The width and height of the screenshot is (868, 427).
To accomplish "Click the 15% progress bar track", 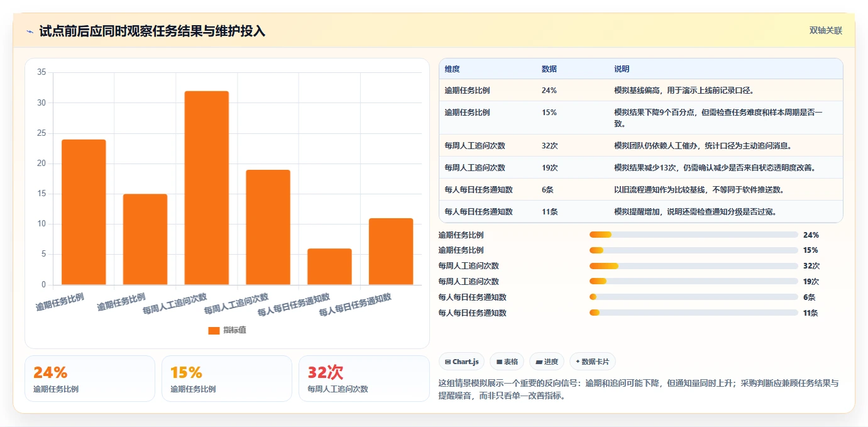I will coord(694,250).
